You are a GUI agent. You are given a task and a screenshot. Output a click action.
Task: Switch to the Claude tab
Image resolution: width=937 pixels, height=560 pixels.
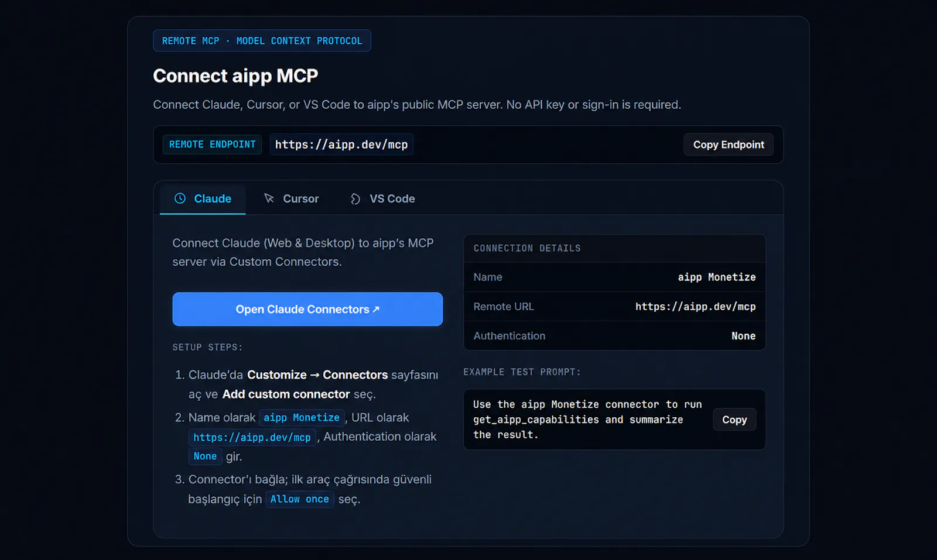(203, 199)
